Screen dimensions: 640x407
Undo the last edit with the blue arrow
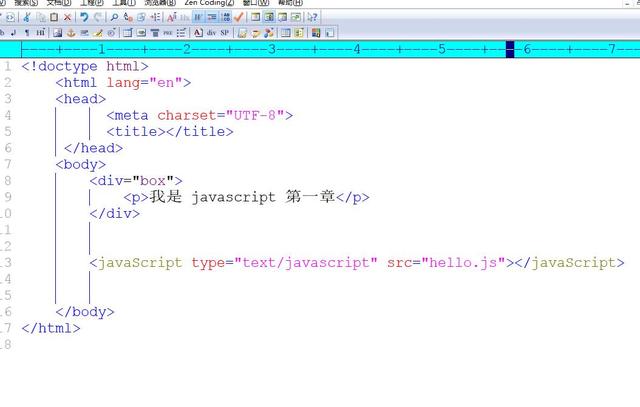click(84, 17)
